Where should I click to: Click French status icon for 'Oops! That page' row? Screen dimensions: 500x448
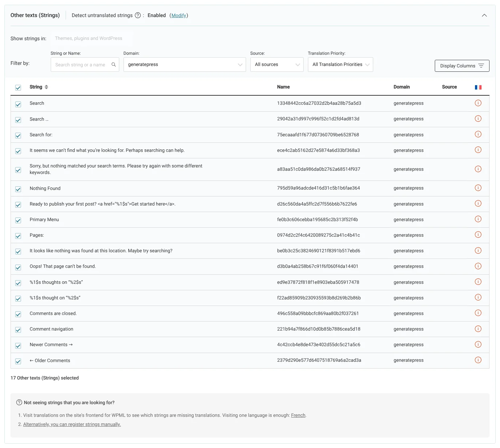click(x=478, y=266)
